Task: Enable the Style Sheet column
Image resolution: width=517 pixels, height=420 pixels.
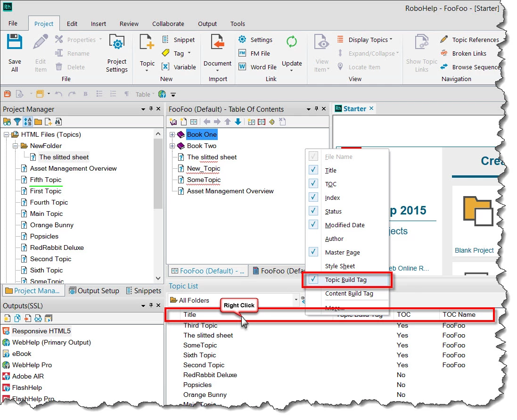Action: [x=340, y=266]
